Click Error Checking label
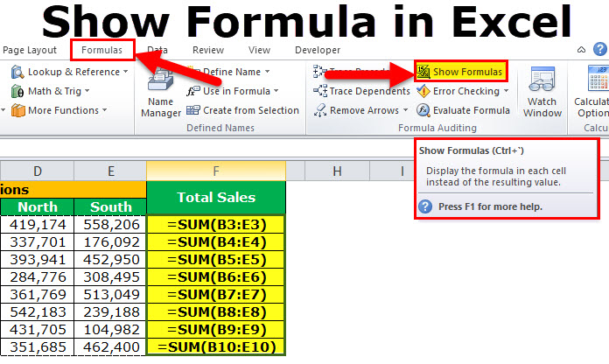 tap(466, 91)
